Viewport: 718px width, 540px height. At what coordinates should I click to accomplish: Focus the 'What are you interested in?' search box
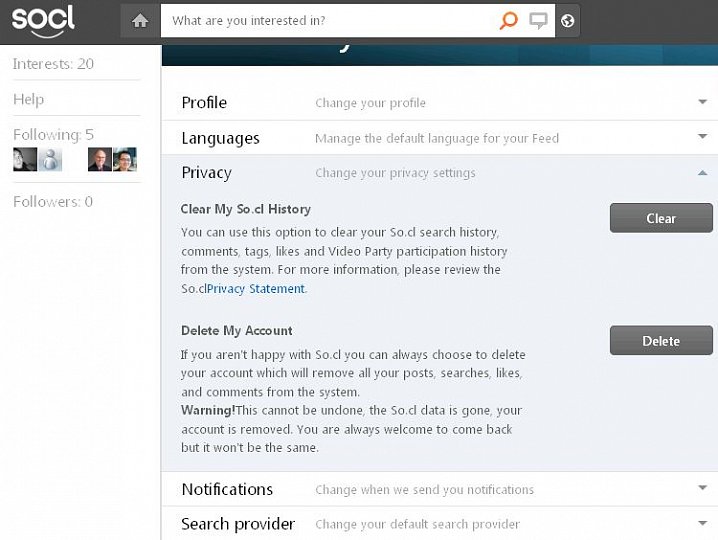(x=330, y=20)
